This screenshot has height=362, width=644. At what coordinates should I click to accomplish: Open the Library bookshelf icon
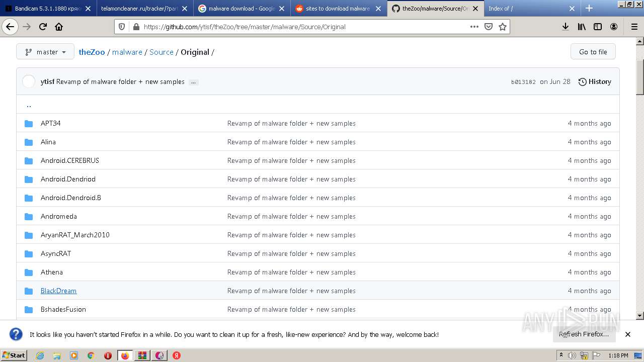[x=582, y=27]
